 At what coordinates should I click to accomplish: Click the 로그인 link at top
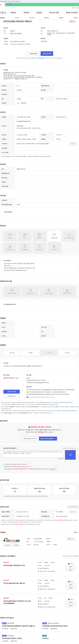[74, 8]
